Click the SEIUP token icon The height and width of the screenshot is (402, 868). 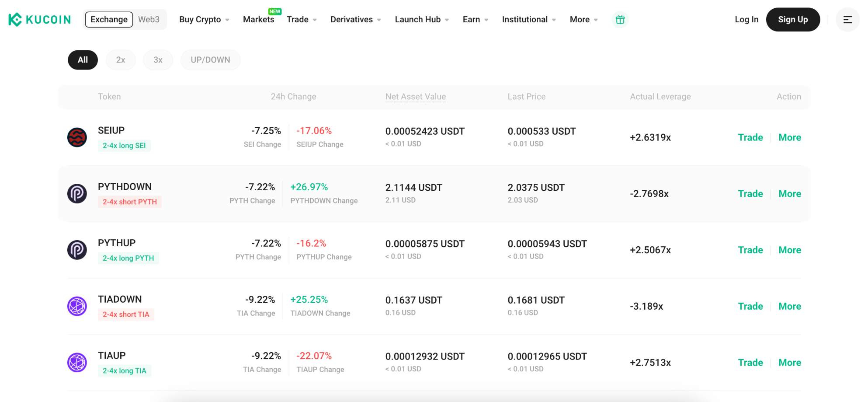coord(77,136)
